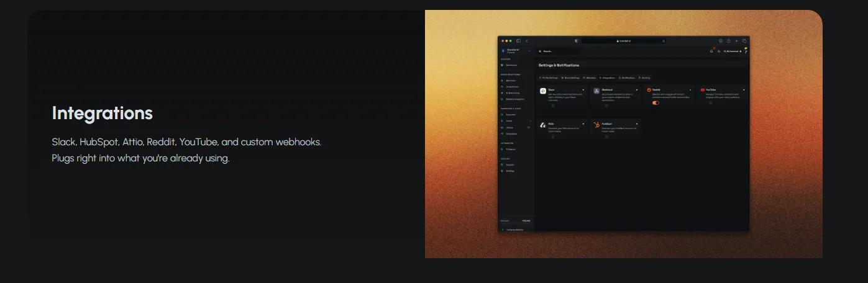This screenshot has height=283, width=868.
Task: Click the Attio logo icon
Action: [543, 125]
